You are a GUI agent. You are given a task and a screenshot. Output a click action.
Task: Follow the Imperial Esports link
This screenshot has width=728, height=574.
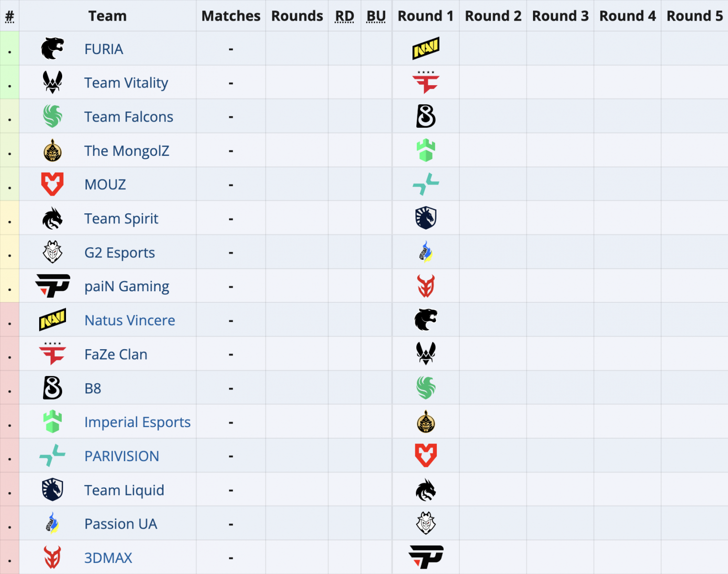(x=137, y=422)
